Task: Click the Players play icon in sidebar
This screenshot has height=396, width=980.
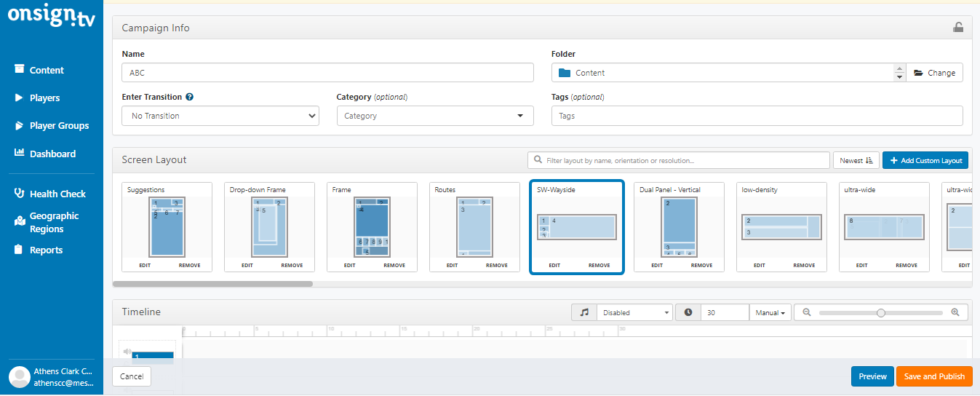Action: coord(20,97)
